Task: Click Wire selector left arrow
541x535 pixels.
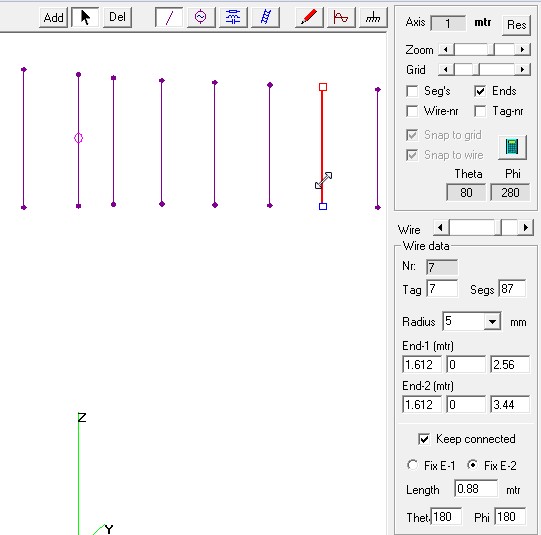Action: click(441, 228)
